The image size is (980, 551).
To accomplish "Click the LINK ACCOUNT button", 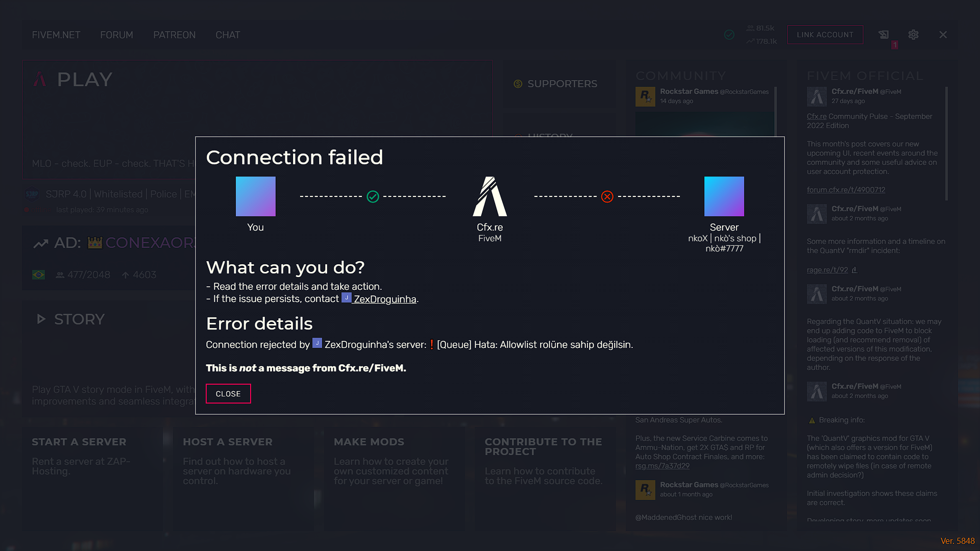I will (825, 35).
